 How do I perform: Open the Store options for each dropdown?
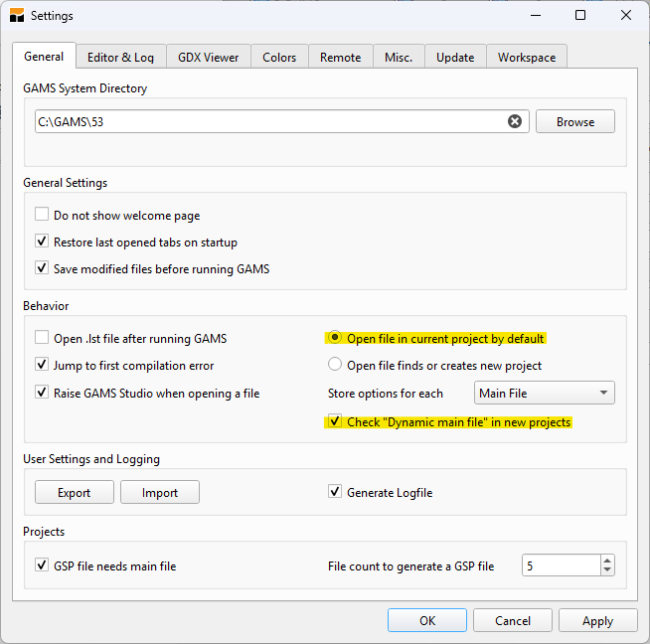pos(545,394)
